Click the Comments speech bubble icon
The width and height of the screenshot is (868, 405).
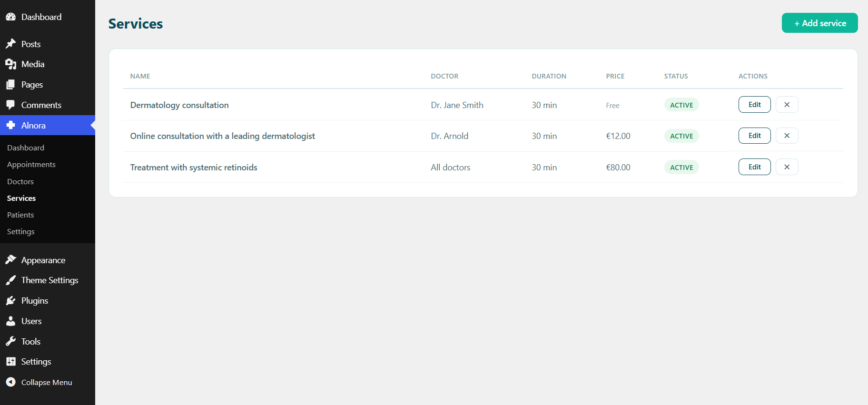point(10,105)
